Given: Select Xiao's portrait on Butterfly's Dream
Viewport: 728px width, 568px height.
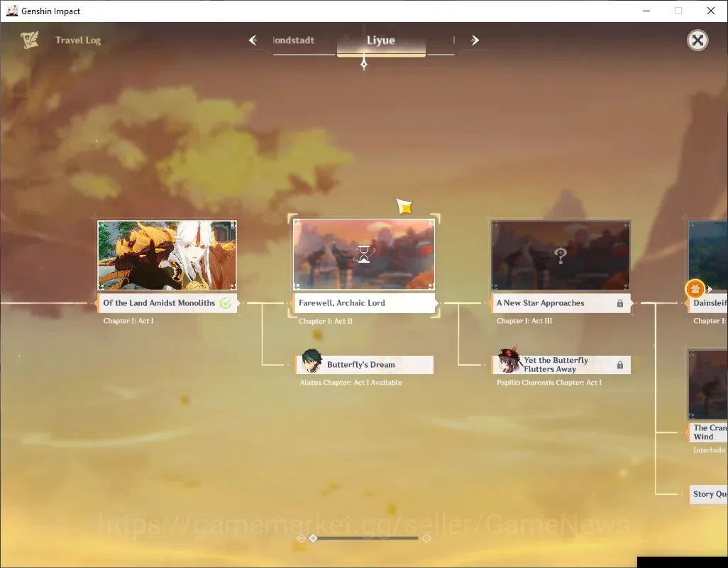Looking at the screenshot, I should point(311,361).
